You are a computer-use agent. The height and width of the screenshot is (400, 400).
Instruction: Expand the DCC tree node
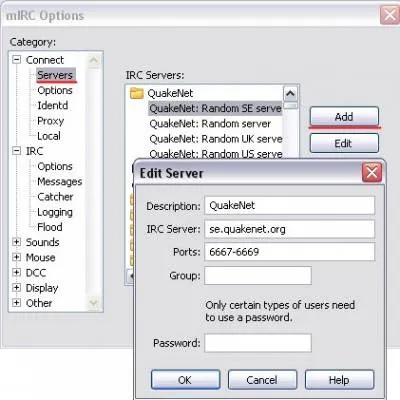point(16,272)
